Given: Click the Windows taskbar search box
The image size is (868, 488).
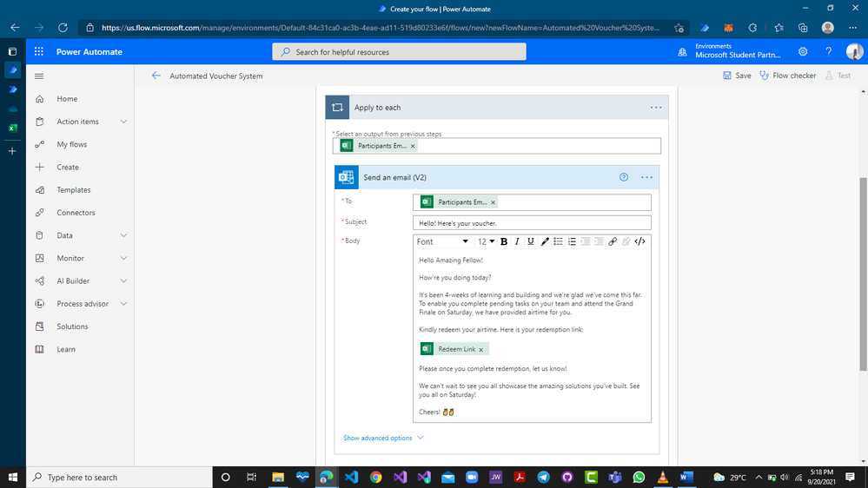Looking at the screenshot, I should 119,477.
